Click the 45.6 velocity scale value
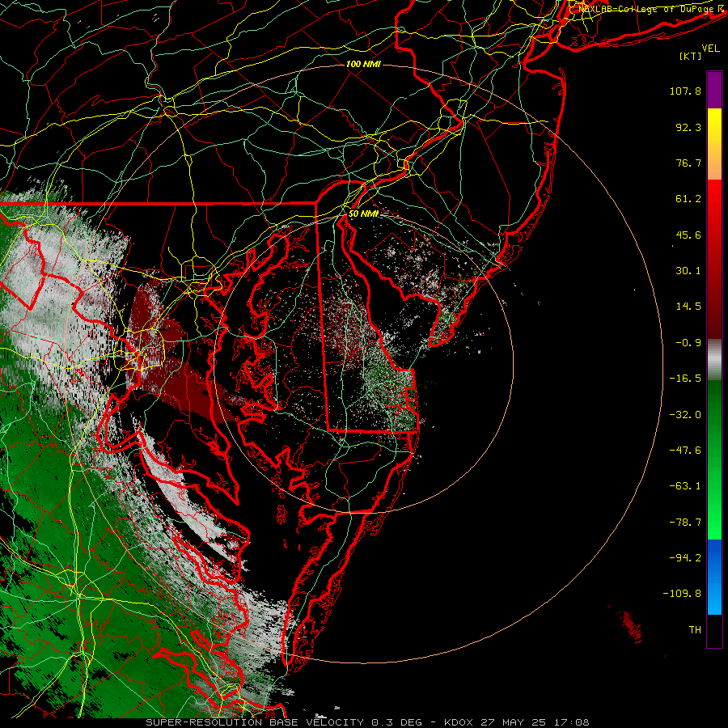This screenshot has height=728, width=728. (688, 235)
